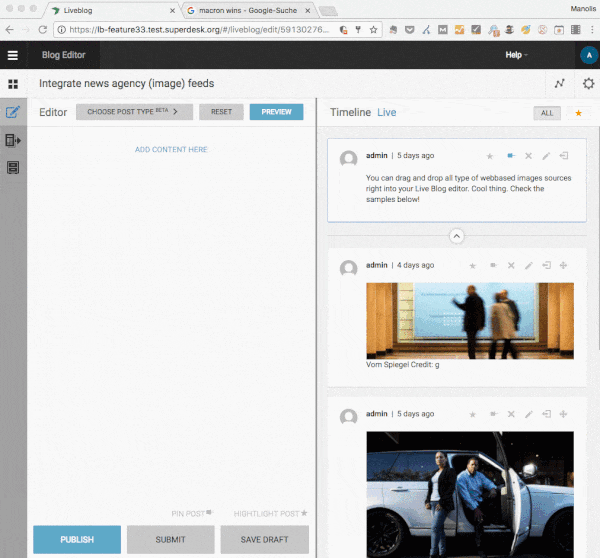Unpublish the pinned post arrow icon

point(564,156)
